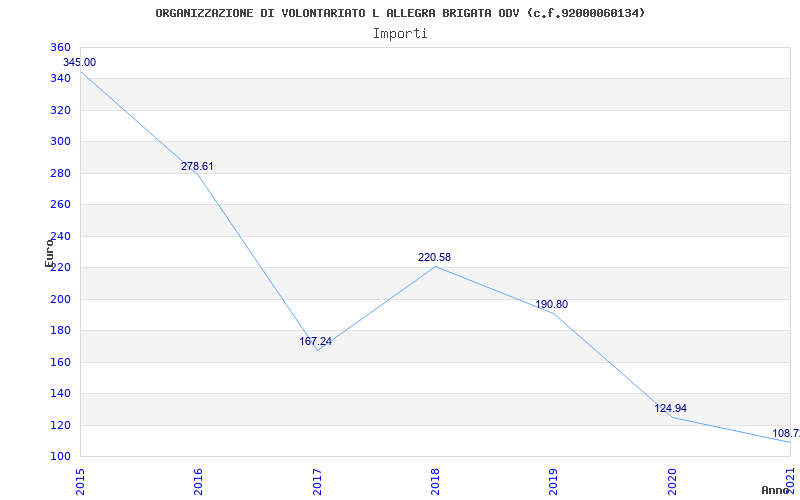Click the 2019 x-axis label

click(554, 481)
